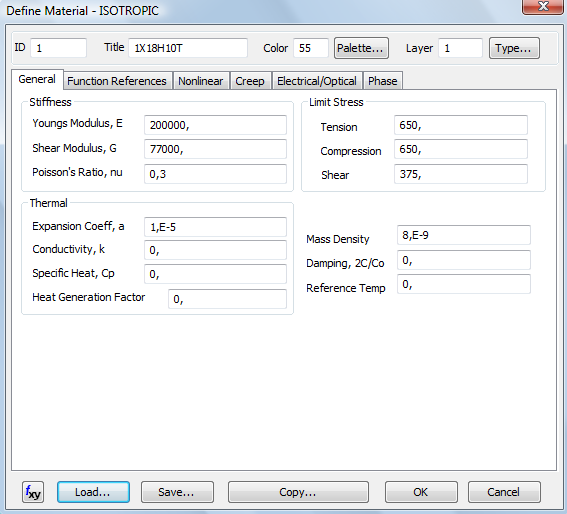Select the Electrical/Optical tab
Screen dimensions: 567x514
tap(317, 81)
